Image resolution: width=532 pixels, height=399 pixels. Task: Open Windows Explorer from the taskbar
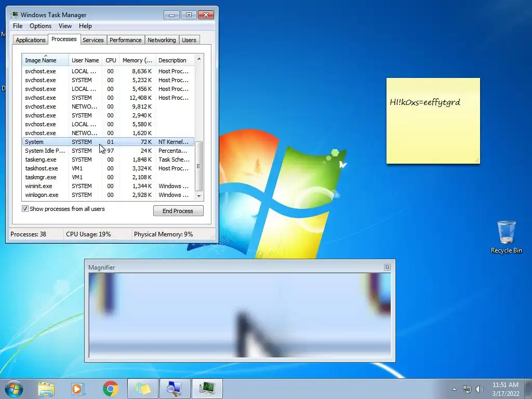point(46,389)
